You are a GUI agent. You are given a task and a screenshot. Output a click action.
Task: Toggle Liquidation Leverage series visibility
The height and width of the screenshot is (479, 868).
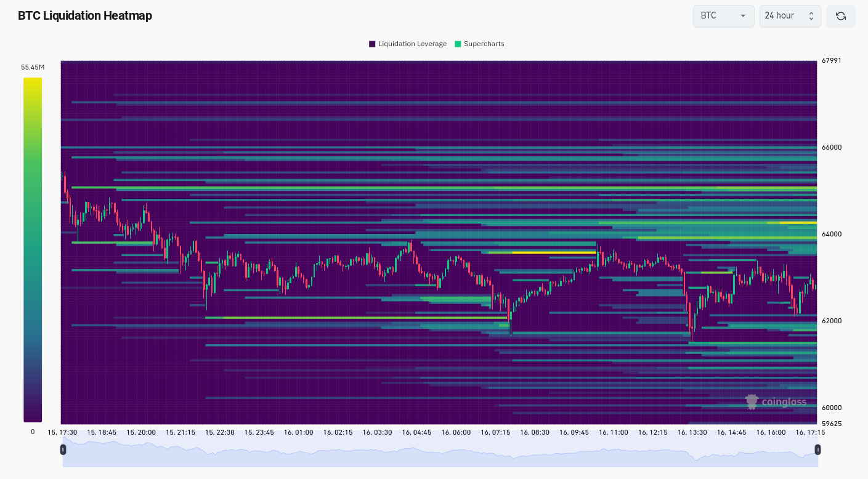point(408,44)
